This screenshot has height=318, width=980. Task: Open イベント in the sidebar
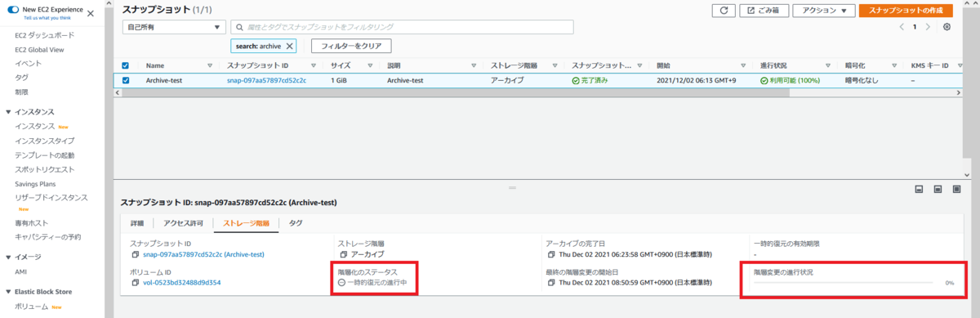[x=28, y=64]
